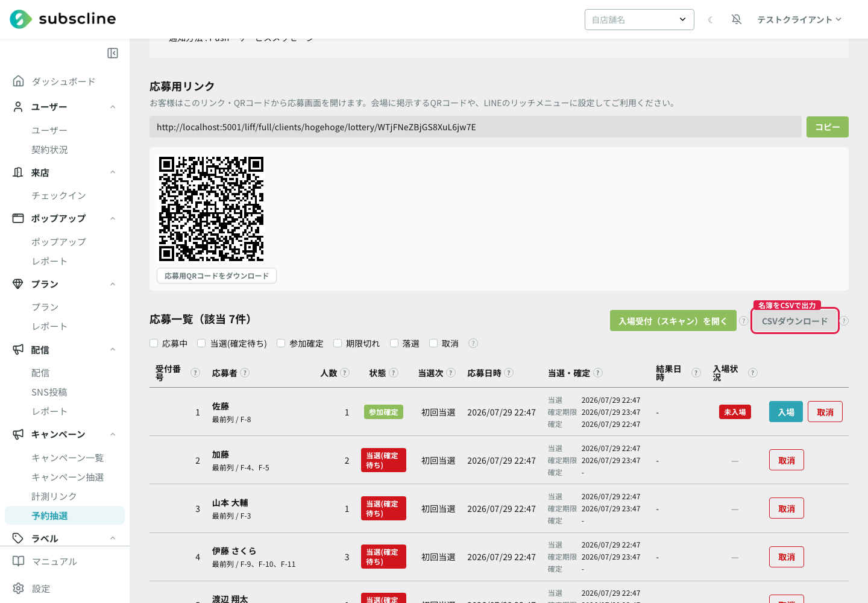Open help icon beside 入場受付 button
Viewport: 868px width, 603px height.
pos(744,321)
